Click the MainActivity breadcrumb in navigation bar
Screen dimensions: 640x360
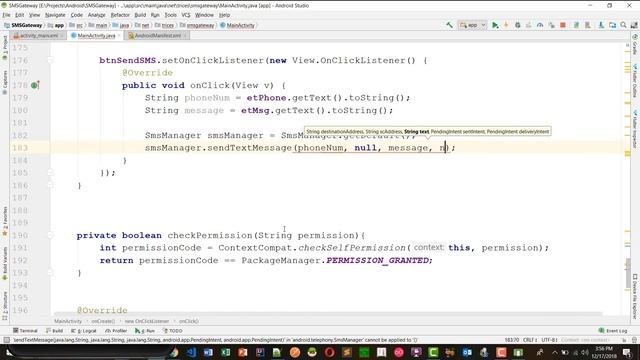(x=237, y=25)
